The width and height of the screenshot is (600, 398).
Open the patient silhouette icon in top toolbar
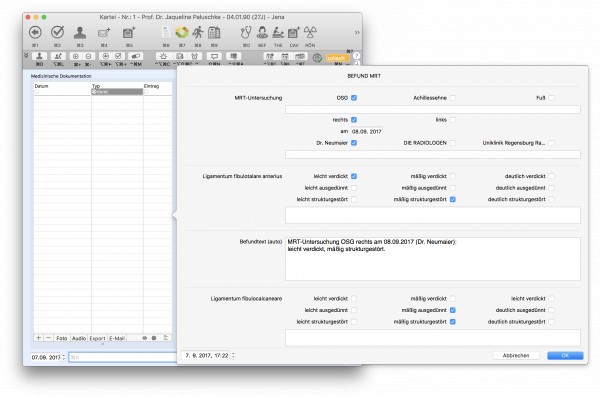[x=80, y=33]
